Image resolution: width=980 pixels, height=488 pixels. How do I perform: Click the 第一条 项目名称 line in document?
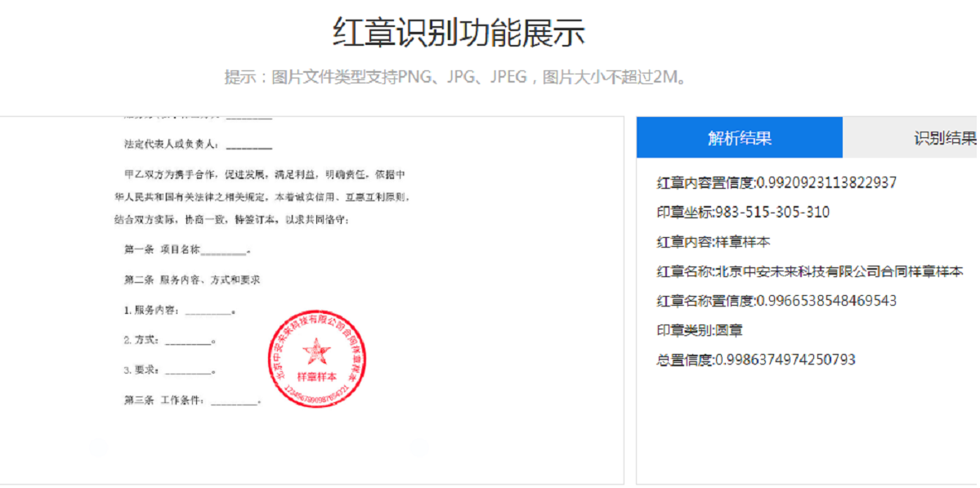(187, 250)
